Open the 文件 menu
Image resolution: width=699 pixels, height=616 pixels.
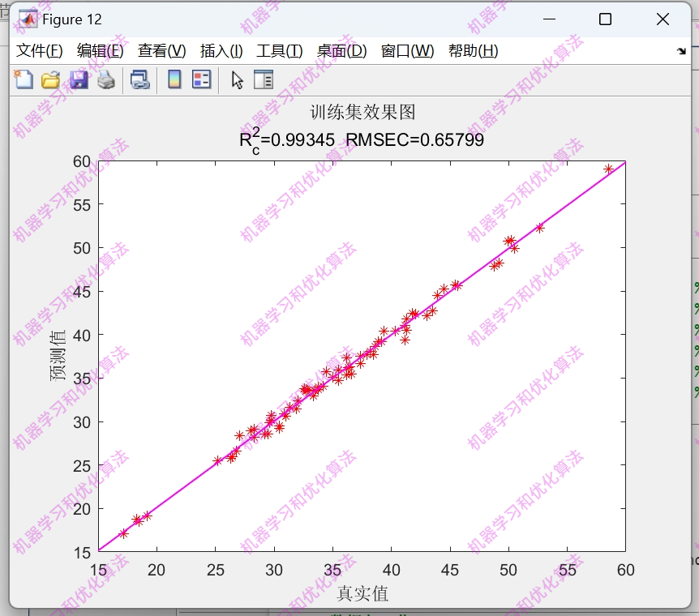37,49
